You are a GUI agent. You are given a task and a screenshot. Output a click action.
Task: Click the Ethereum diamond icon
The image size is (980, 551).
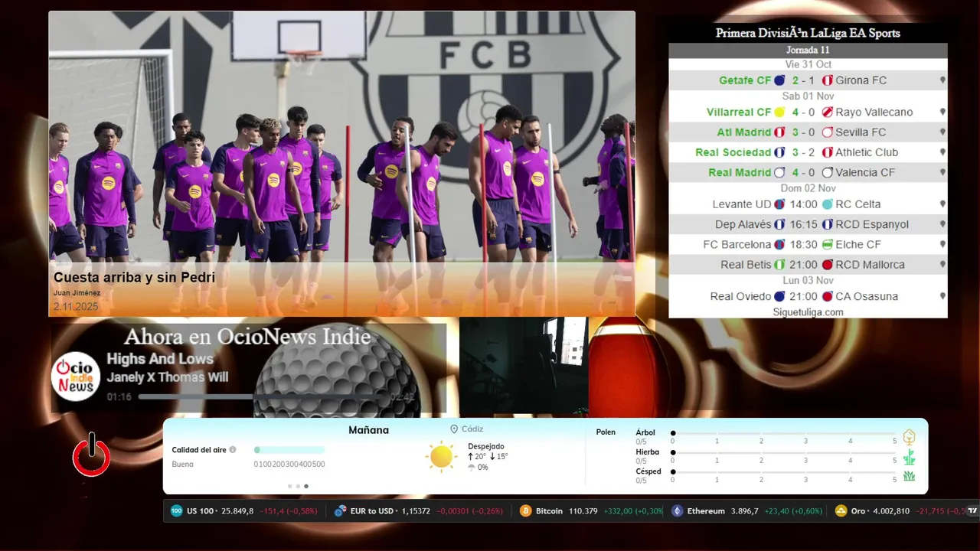click(x=677, y=510)
